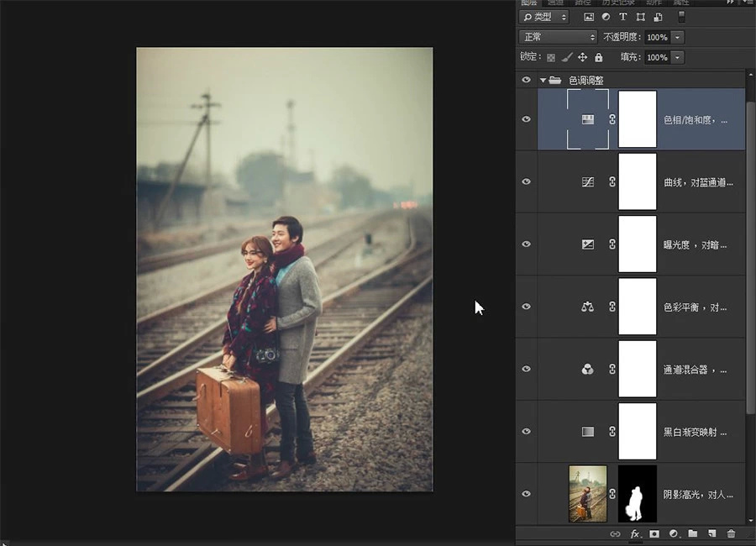756x546 pixels.
Task: Click the 色调调整 group name
Action: [x=585, y=80]
